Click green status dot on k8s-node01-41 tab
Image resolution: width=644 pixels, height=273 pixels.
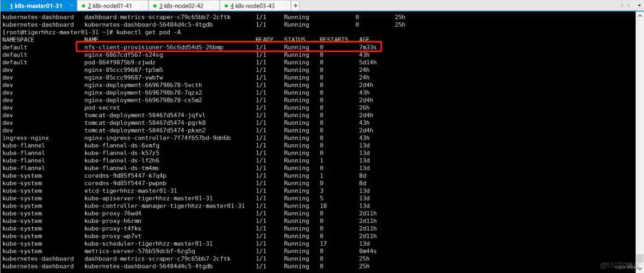(x=82, y=6)
